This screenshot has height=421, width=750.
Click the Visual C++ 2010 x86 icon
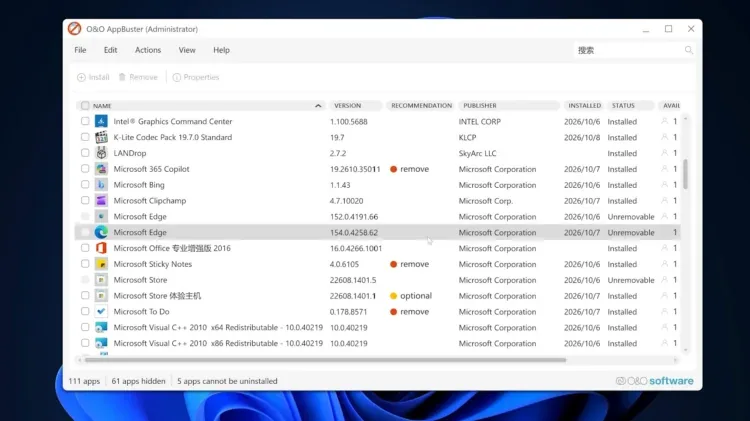[x=101, y=343]
